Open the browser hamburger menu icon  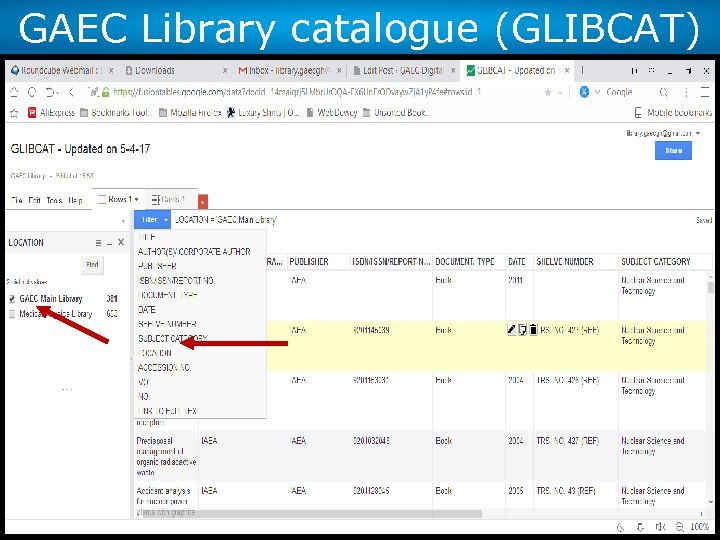coord(705,92)
